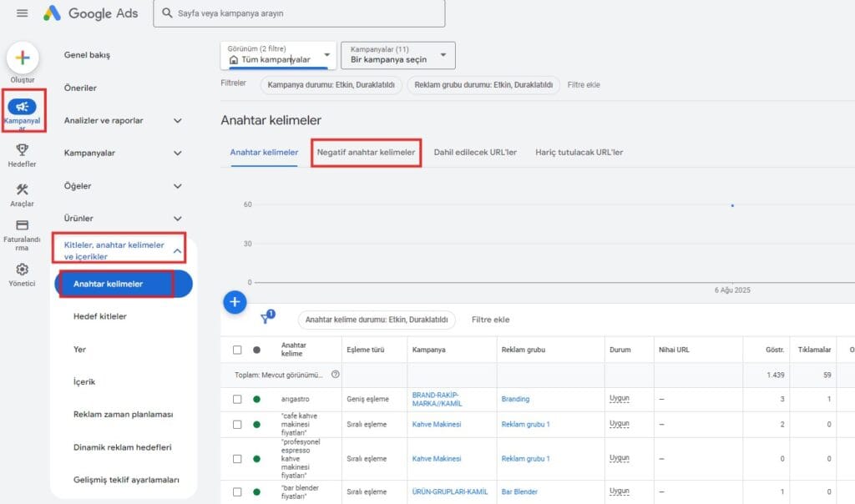The image size is (855, 504).
Task: Open Kampanyalar megaphone icon in sidebar
Action: (x=23, y=107)
